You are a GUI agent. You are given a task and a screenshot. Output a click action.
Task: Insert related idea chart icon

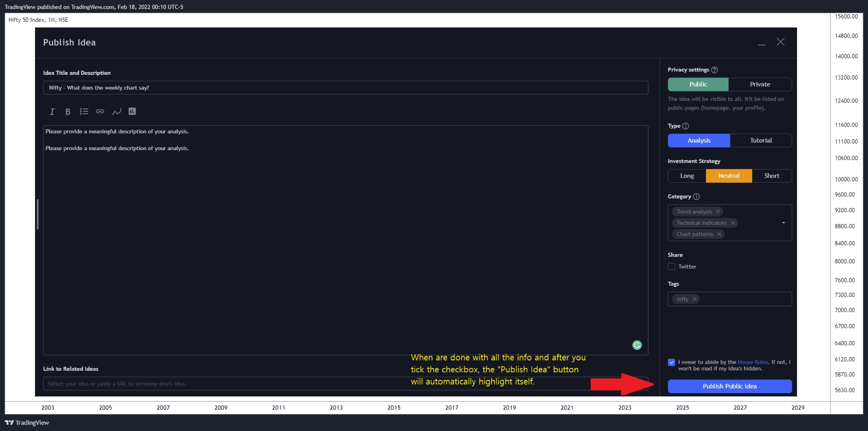[133, 112]
